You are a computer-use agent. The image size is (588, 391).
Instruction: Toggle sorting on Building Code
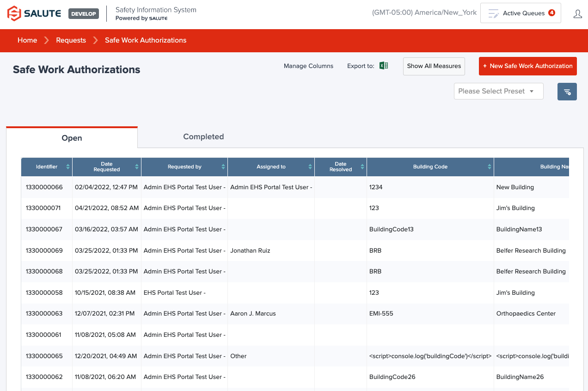click(x=489, y=167)
